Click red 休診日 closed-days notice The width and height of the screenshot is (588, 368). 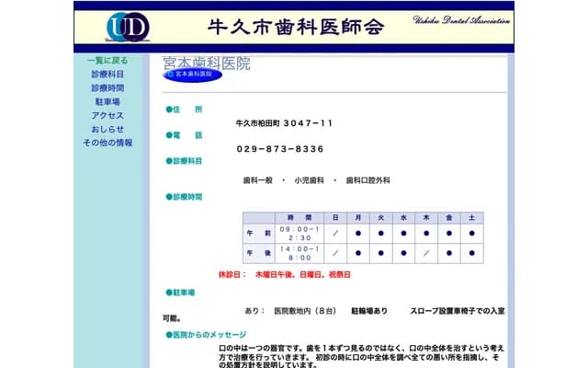click(285, 275)
